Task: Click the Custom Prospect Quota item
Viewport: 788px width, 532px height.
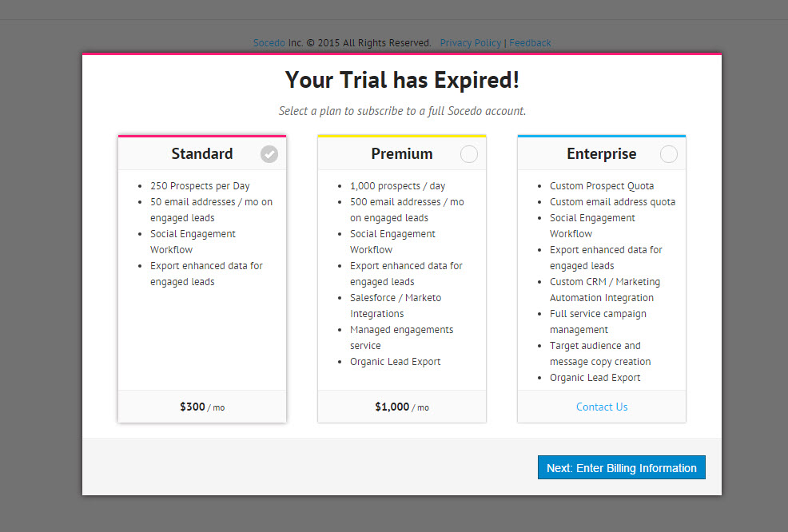Action: [602, 186]
